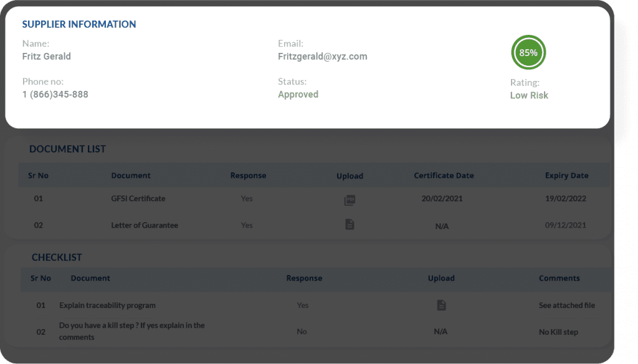Click the Response column header in Checklist
This screenshot has width=638, height=364.
304,278
